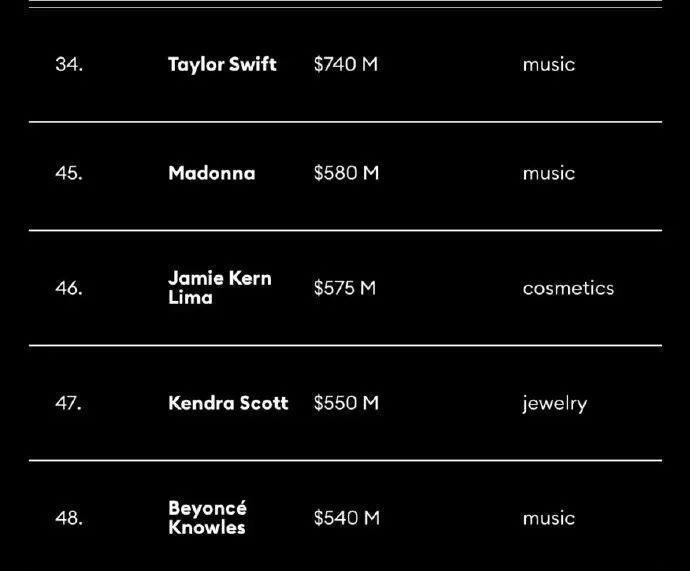Open the Kendra Scott name entry
This screenshot has width=690, height=571.
click(x=228, y=403)
